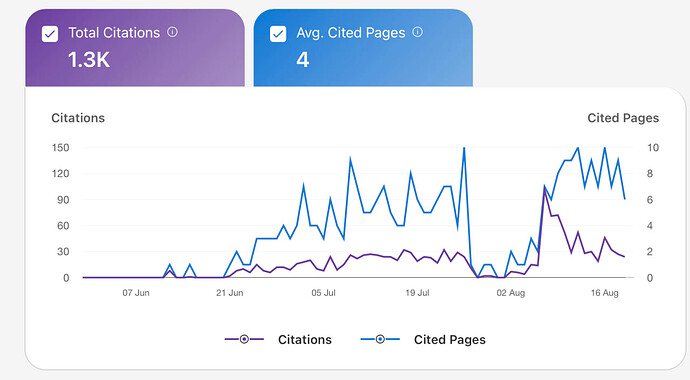Screen dimensions: 690x380
Task: Click the 8 right axis label
Action: 650,174
